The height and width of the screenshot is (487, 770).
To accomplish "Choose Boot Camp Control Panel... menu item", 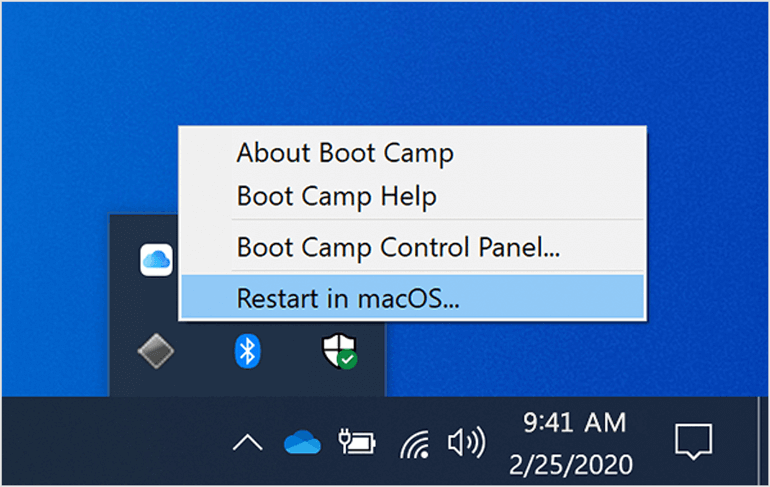I will coord(398,246).
